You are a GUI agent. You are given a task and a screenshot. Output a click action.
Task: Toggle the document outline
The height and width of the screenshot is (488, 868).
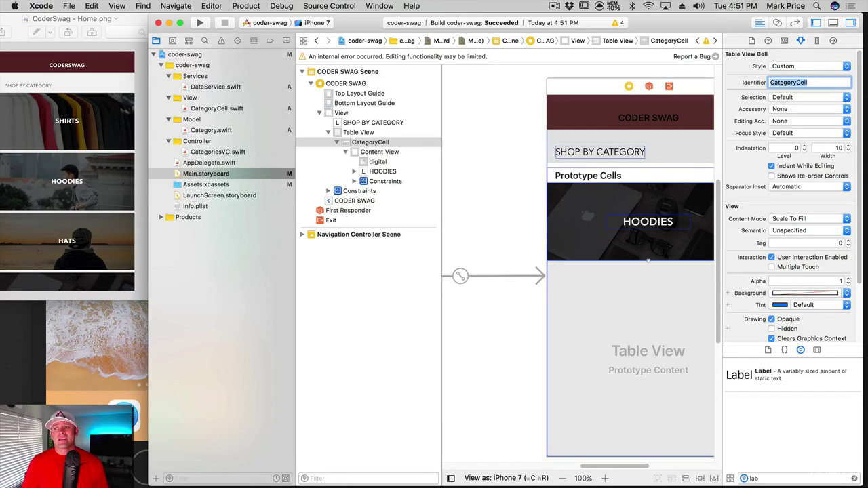(x=450, y=478)
